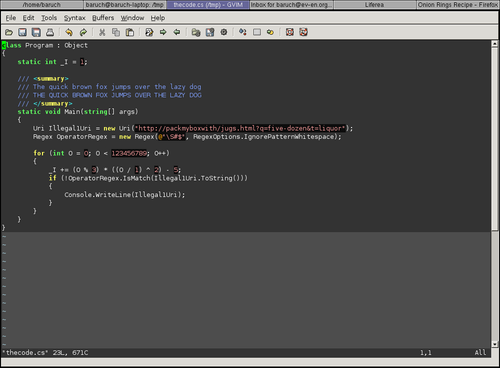
Task: Run a Vim script with the gear icon
Action: coord(224,32)
